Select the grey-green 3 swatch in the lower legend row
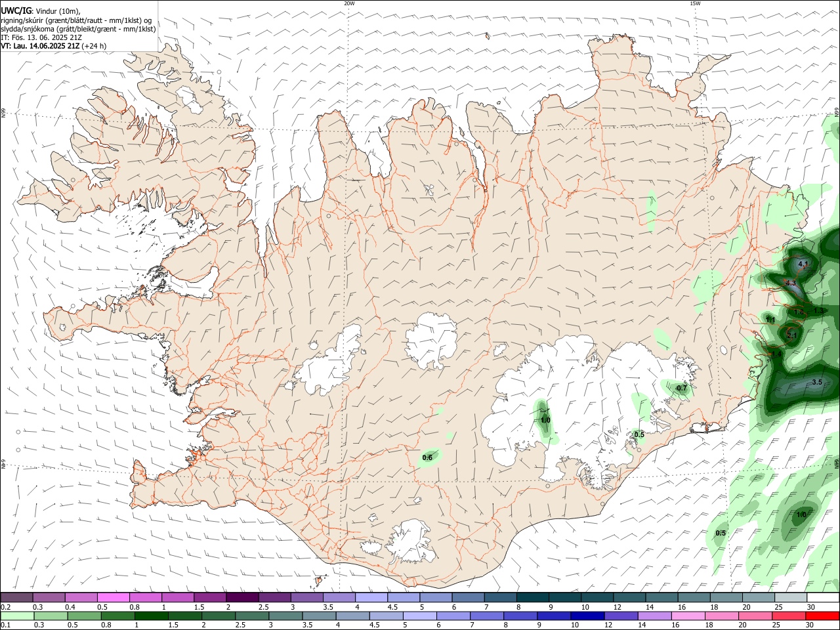The height and width of the screenshot is (630, 840). tap(285, 616)
